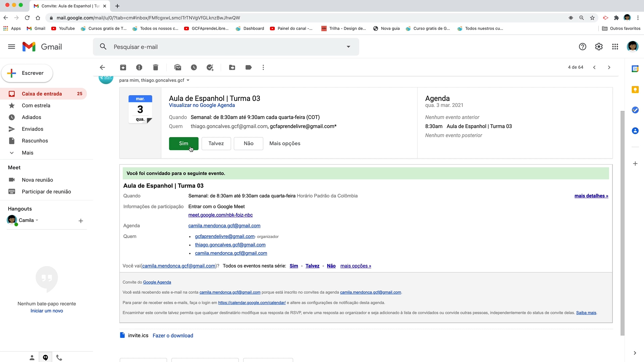Open Hangouts contacts tab icon
The image size is (644, 362).
tap(32, 358)
